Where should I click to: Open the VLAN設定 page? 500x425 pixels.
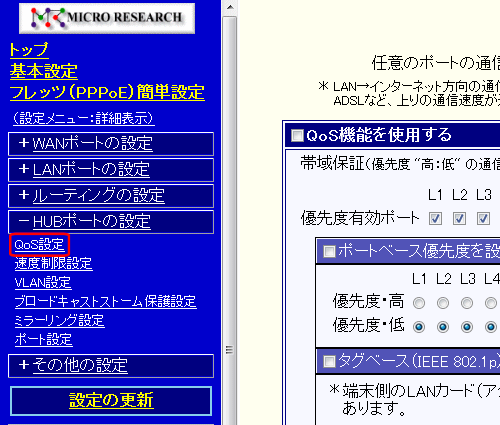[43, 283]
